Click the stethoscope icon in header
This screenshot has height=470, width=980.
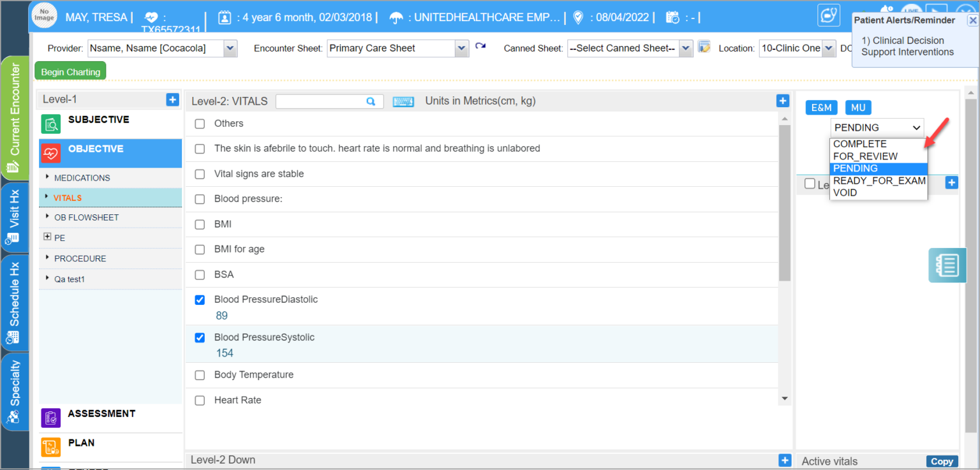coord(829,15)
